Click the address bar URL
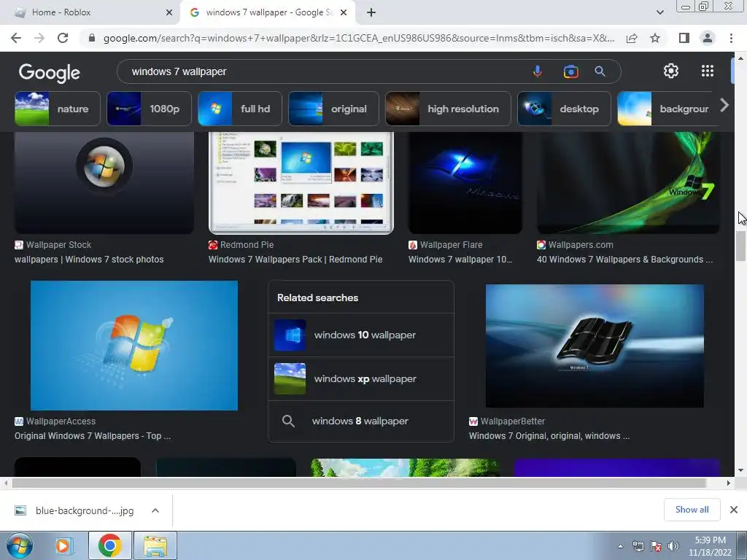This screenshot has width=747, height=560. coord(359,38)
